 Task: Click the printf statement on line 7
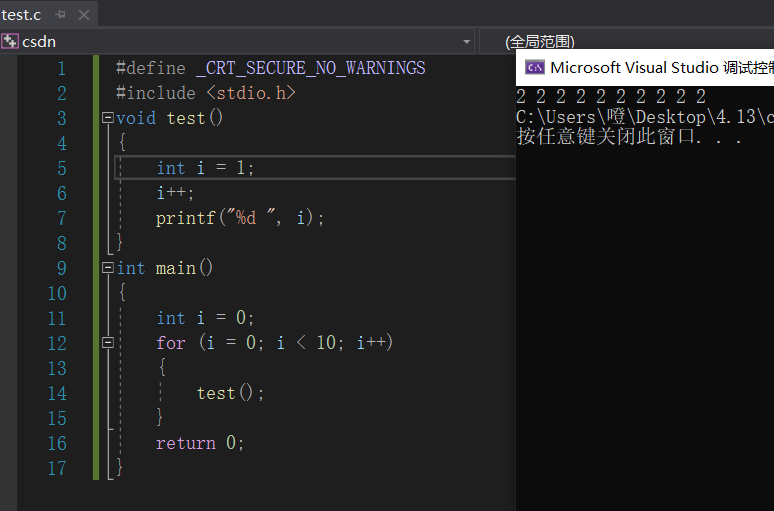(240, 218)
